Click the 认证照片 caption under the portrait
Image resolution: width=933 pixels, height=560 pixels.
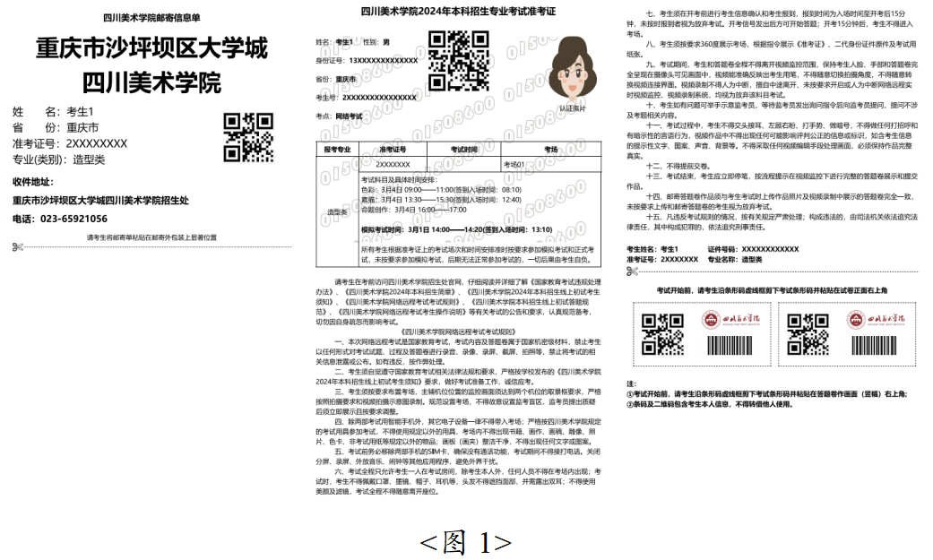tap(572, 109)
